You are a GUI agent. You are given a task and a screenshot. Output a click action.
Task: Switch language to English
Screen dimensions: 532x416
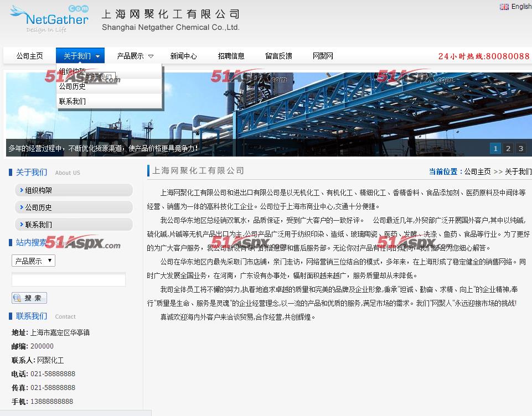click(521, 7)
